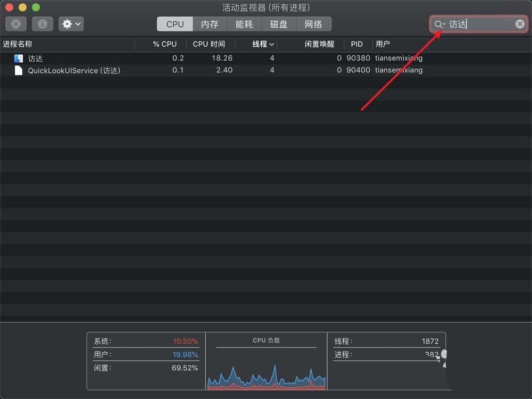Open the 线程 column chevron dropdown

(271, 44)
